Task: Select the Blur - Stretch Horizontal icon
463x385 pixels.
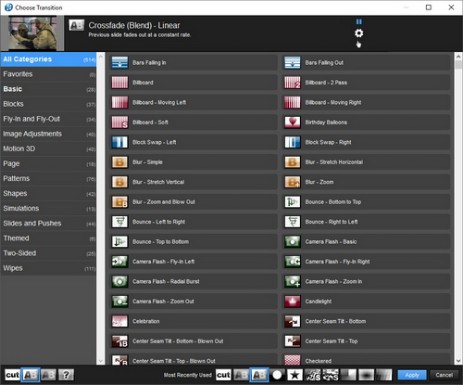Action: click(x=292, y=162)
